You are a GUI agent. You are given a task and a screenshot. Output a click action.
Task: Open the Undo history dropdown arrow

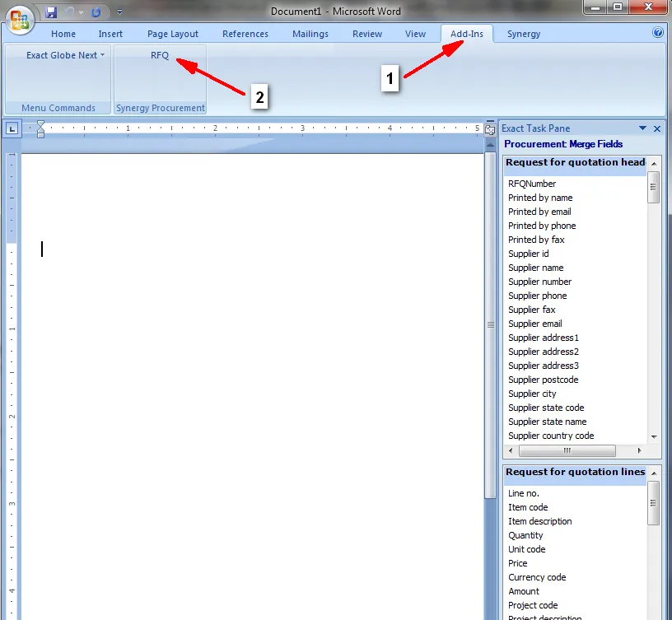coord(80,12)
